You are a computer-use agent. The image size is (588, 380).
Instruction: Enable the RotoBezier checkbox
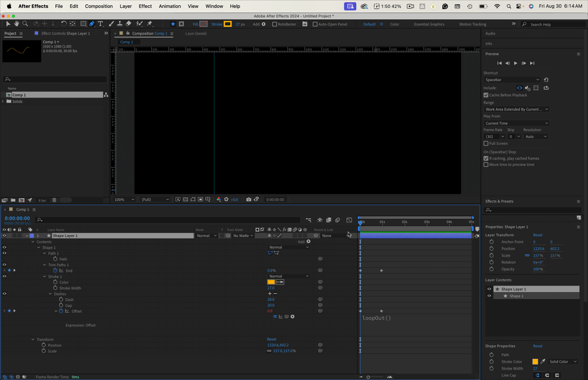(274, 24)
